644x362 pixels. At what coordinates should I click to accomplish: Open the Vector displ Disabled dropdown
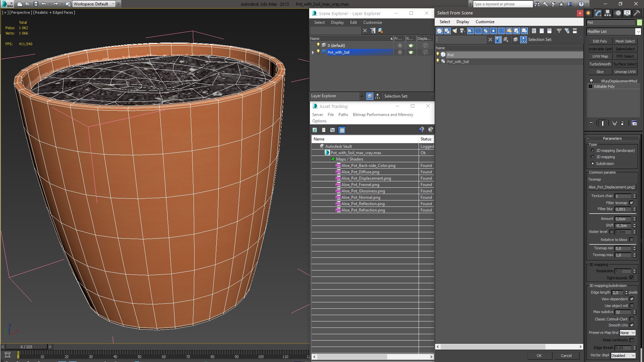[x=623, y=356]
